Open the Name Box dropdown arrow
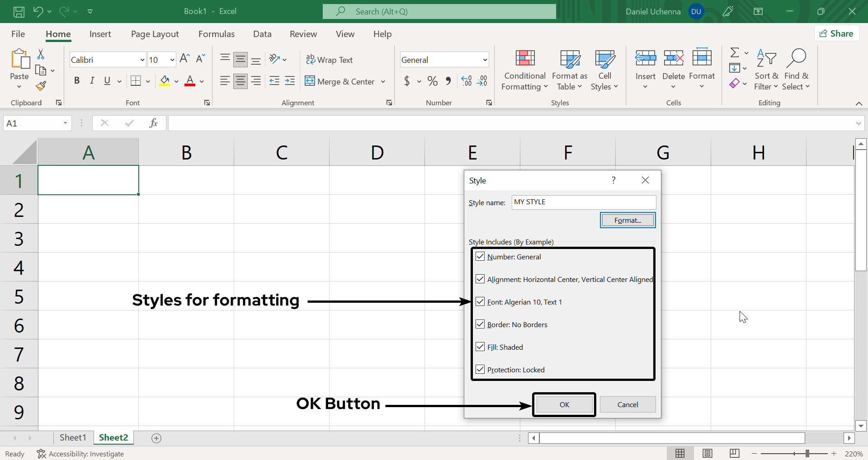This screenshot has height=460, width=868. [x=65, y=123]
